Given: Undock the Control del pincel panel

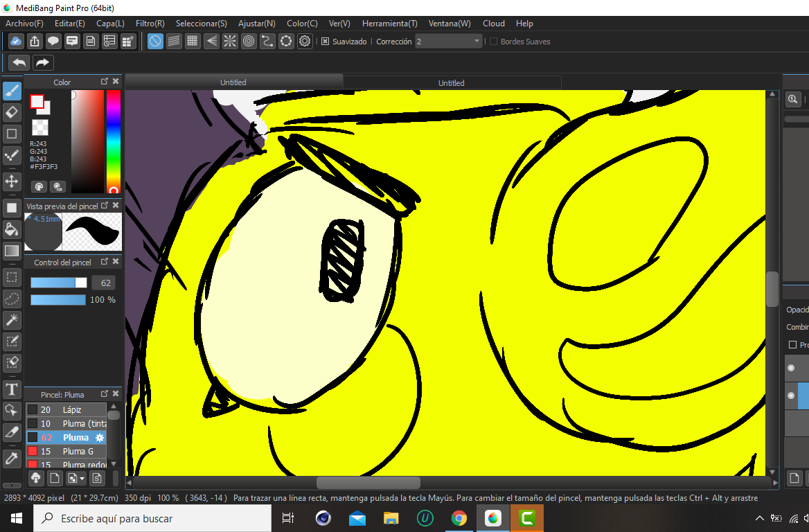Looking at the screenshot, I should pos(104,261).
